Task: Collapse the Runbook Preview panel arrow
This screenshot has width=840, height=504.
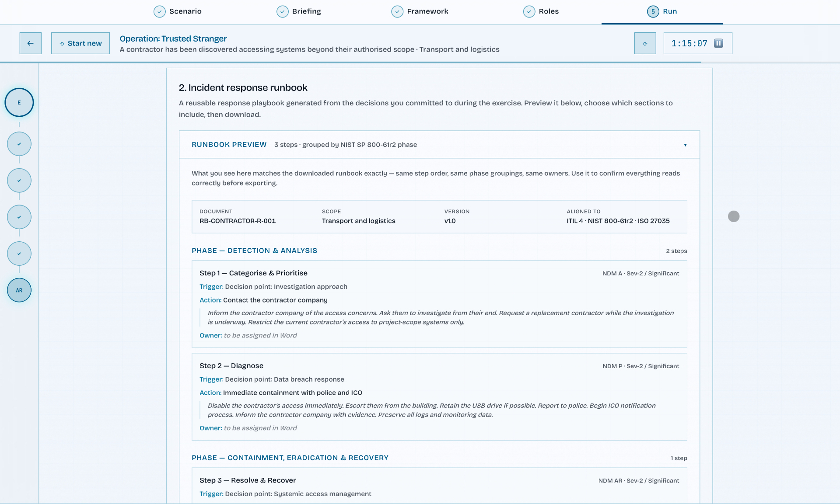Action: coord(685,145)
